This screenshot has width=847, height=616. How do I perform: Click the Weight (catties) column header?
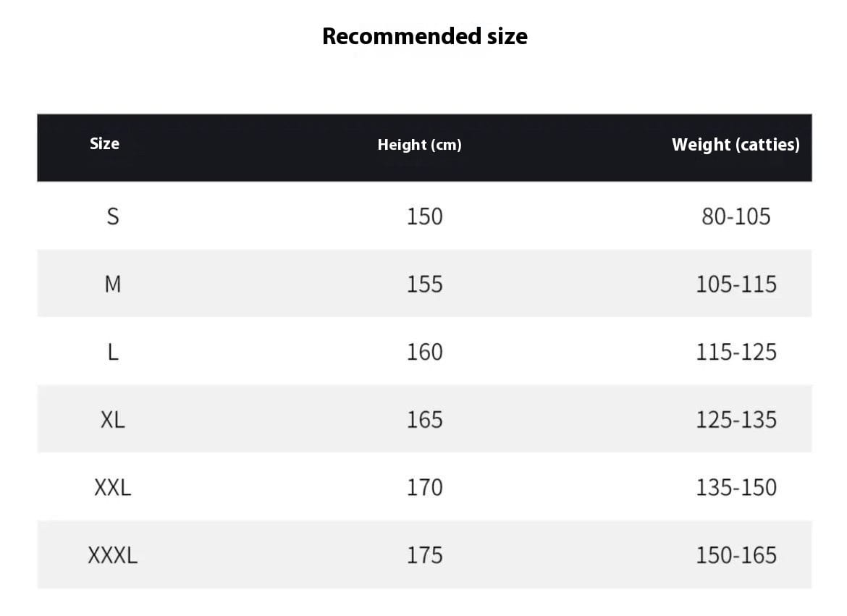pyautogui.click(x=736, y=145)
